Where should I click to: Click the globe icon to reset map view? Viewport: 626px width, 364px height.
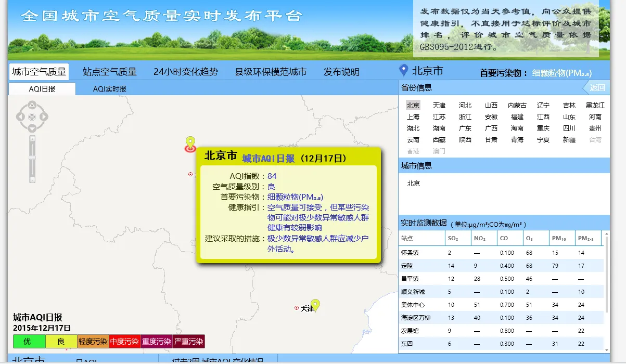click(32, 117)
